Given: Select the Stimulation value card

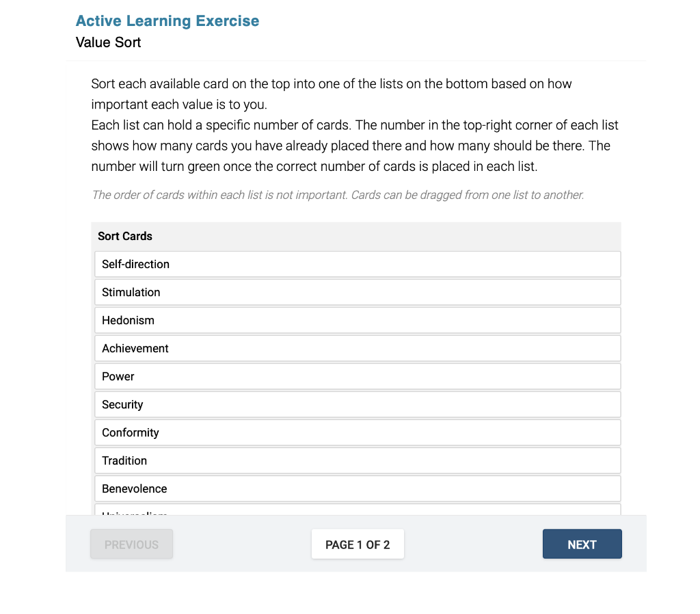Looking at the screenshot, I should pos(357,292).
